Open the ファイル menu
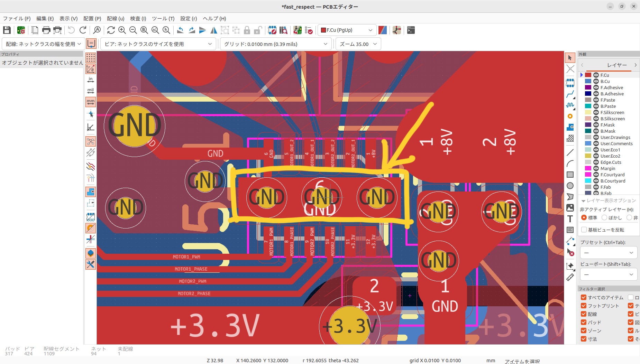Viewport: 640px width, 364px height. (x=17, y=19)
